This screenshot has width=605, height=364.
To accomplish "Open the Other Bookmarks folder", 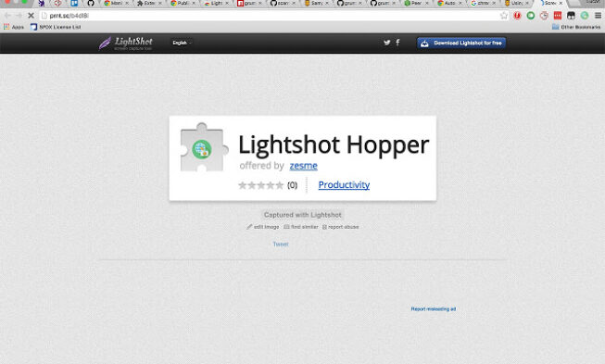I will pyautogui.click(x=576, y=27).
